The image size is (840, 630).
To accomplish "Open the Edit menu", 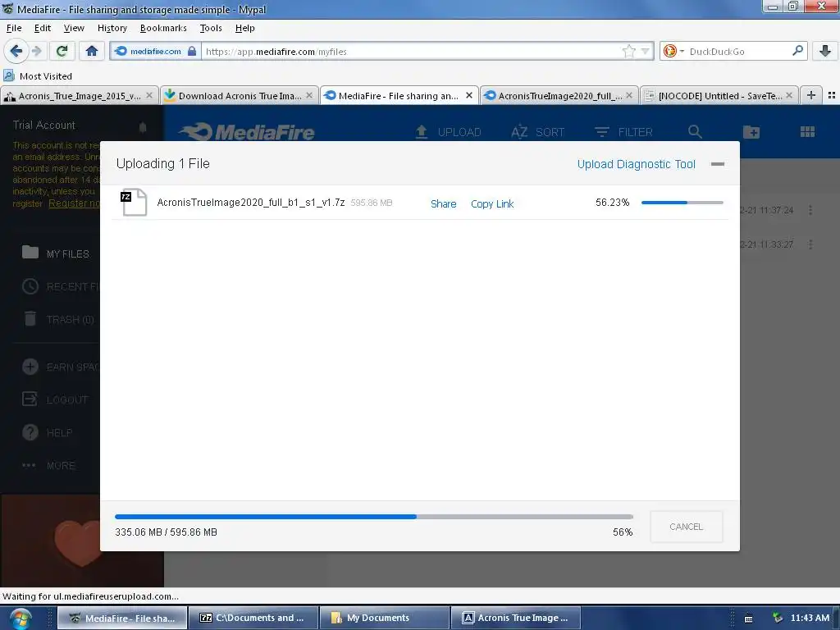I will [x=43, y=28].
